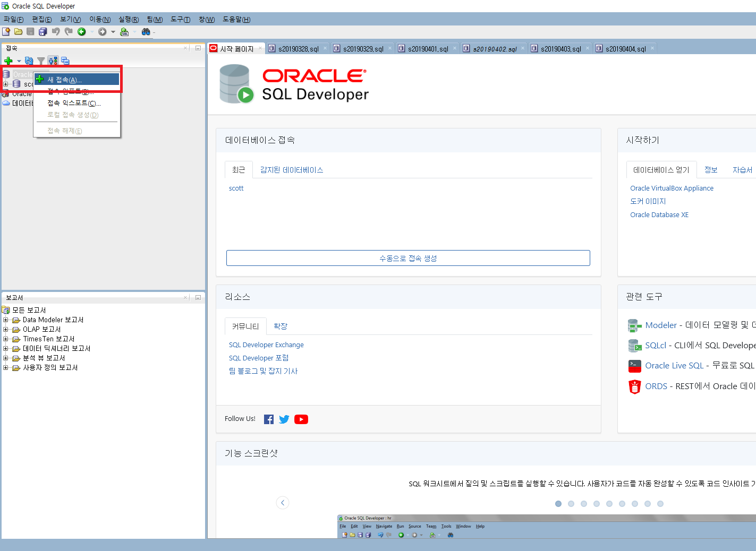
Task: Click the green plus New Connection icon
Action: [x=9, y=61]
